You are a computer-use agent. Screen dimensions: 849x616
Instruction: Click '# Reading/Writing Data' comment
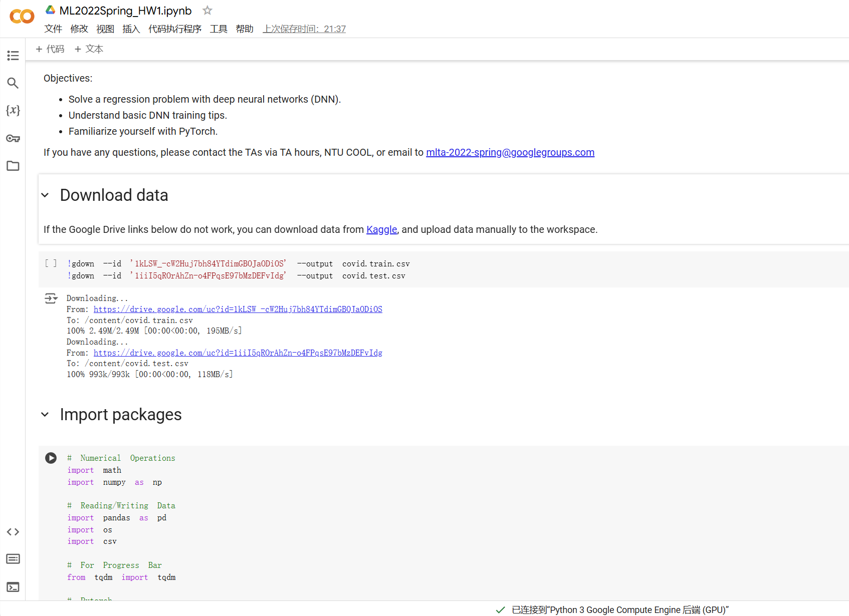coord(121,506)
